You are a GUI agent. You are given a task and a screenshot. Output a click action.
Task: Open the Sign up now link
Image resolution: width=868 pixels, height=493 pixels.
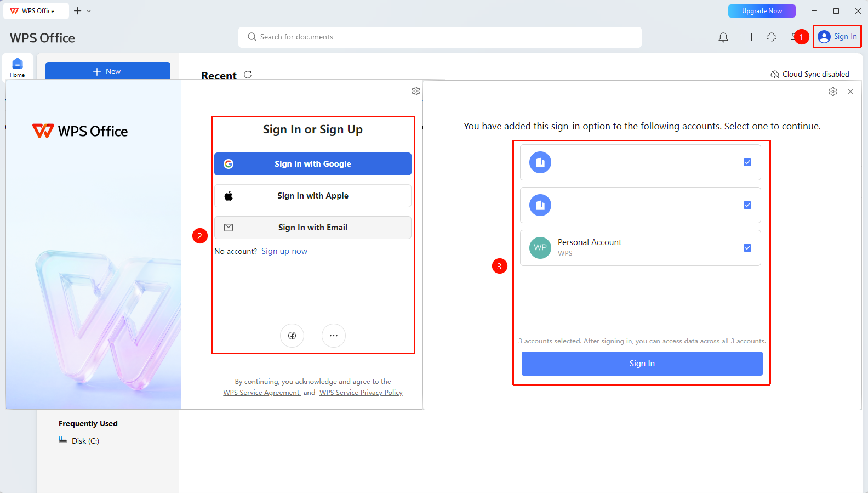click(284, 251)
